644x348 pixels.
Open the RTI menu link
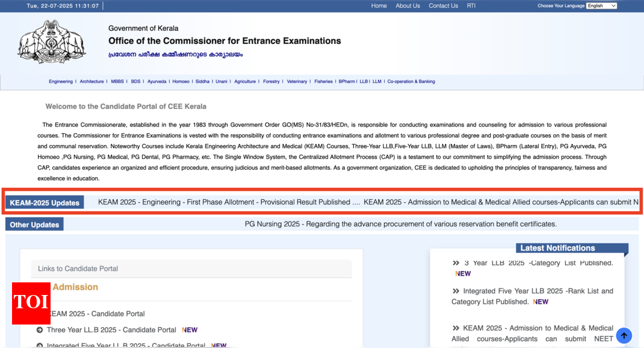coord(471,6)
